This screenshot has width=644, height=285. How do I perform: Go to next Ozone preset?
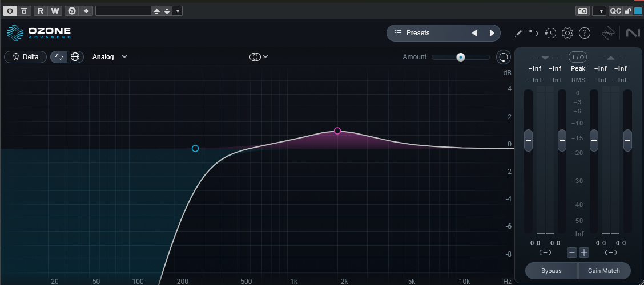tap(492, 33)
